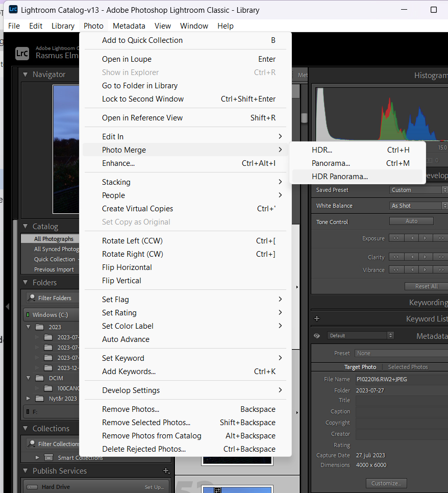This screenshot has width=448, height=493.
Task: Click the plus icon beside Publish Services
Action: point(166,471)
